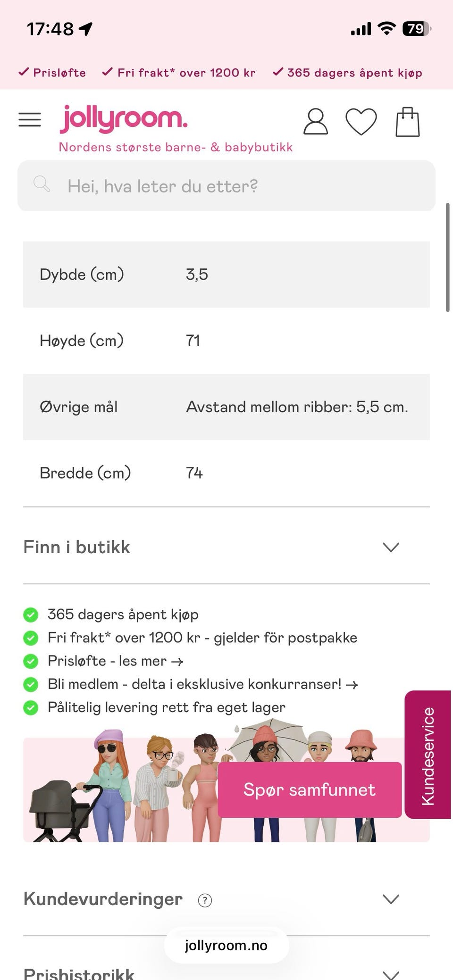Open the wishlist heart icon
Screen dimensions: 453x980
(361, 122)
